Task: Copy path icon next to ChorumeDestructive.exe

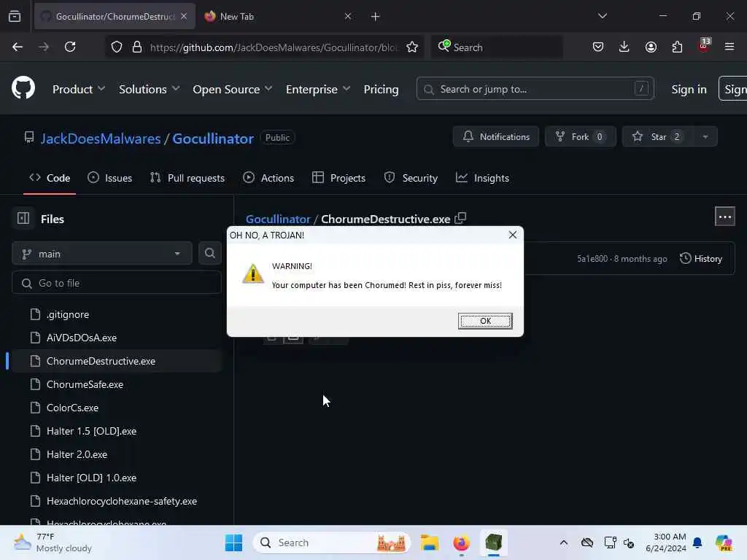Action: pos(460,218)
